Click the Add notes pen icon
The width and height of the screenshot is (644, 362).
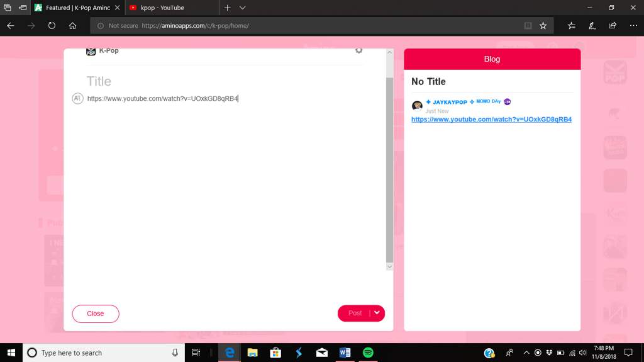point(592,26)
